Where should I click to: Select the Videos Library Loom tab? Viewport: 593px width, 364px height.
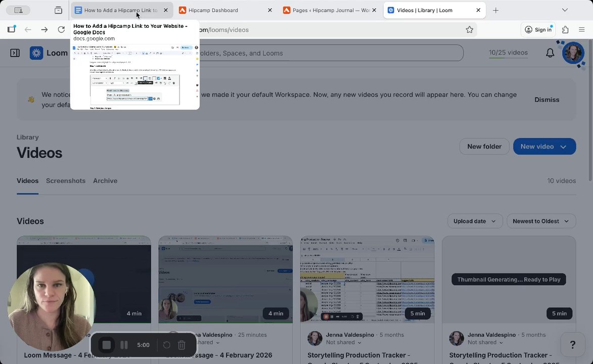point(434,10)
